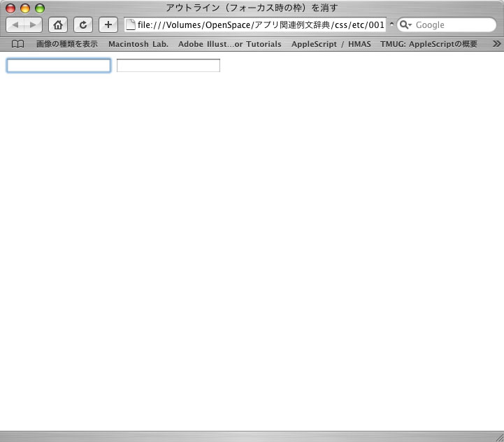Click the window resize grip corner
Image resolution: width=504 pixels, height=442 pixels.
click(498, 436)
